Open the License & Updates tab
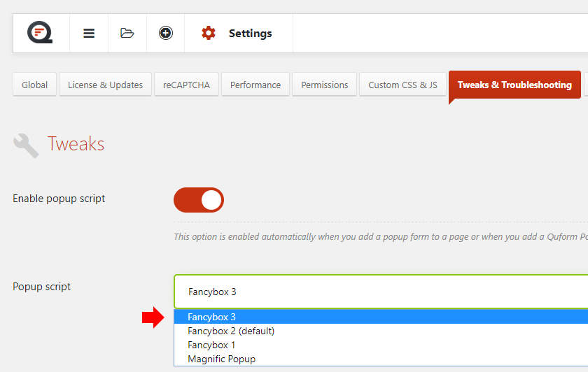 tap(105, 85)
